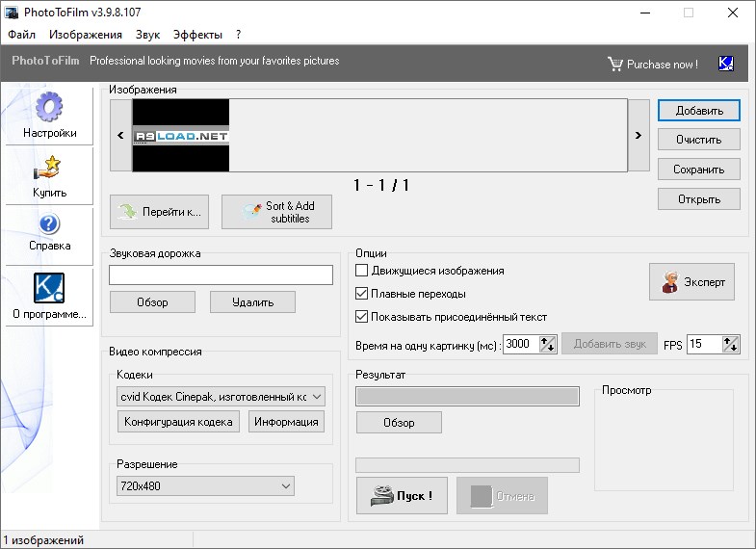Click the Purchase now cart icon
The width and height of the screenshot is (756, 549).
[x=615, y=64]
